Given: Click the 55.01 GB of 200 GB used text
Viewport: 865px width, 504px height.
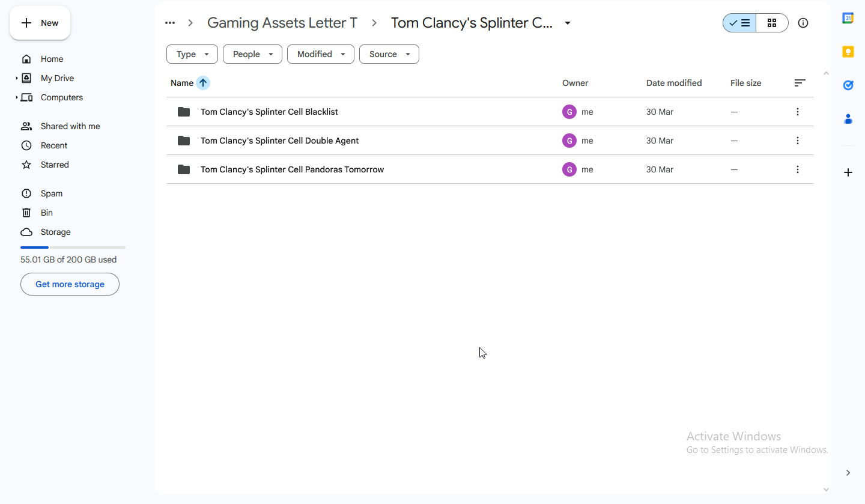Looking at the screenshot, I should 68,260.
